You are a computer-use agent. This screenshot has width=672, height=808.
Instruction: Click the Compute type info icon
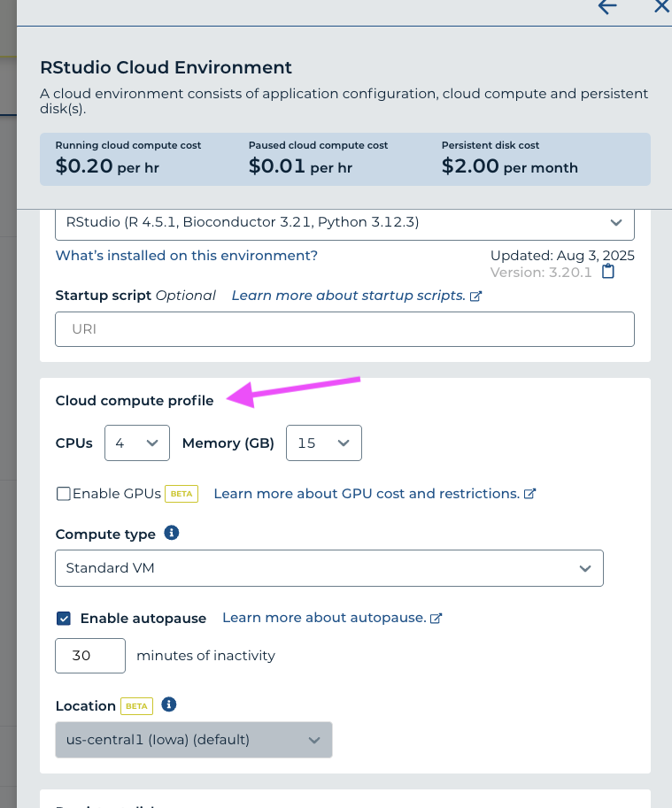172,533
